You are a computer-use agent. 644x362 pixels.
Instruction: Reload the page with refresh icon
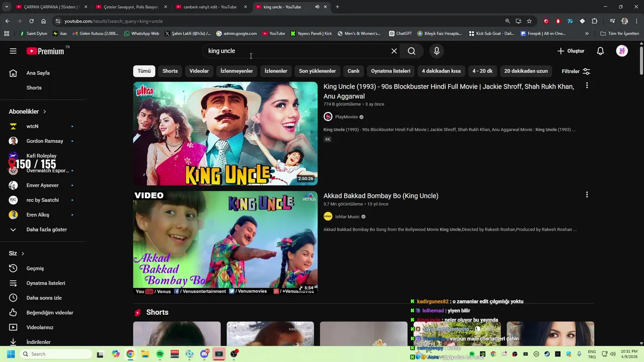click(x=31, y=21)
